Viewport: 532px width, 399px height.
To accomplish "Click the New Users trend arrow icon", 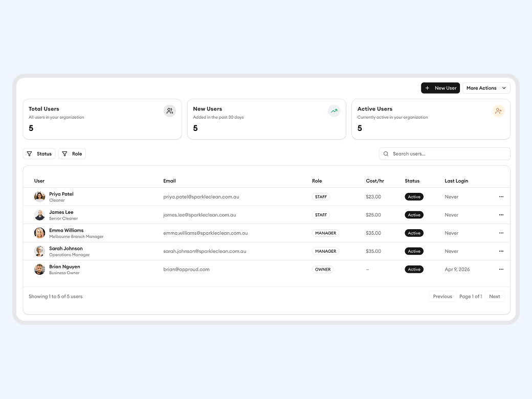I will click(x=334, y=111).
